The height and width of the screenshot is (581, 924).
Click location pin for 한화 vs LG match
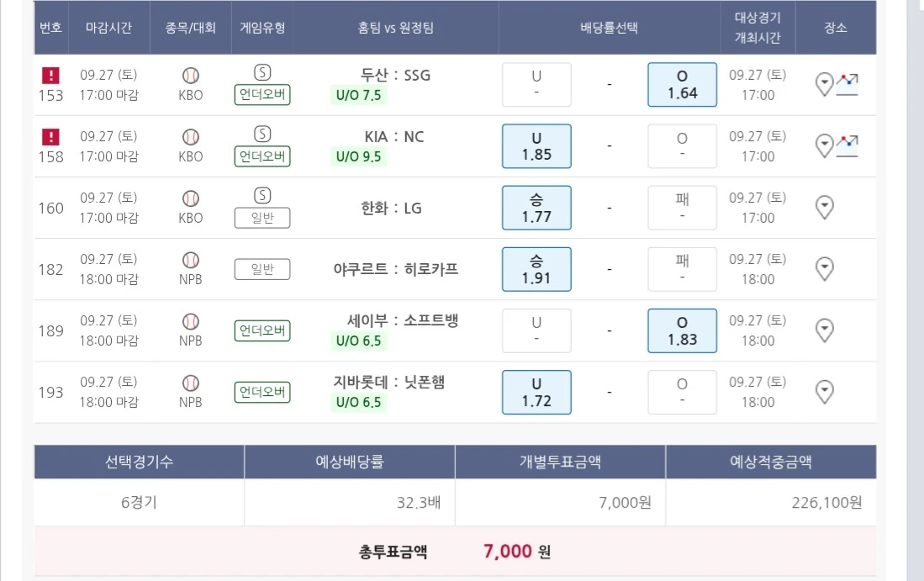click(x=825, y=207)
